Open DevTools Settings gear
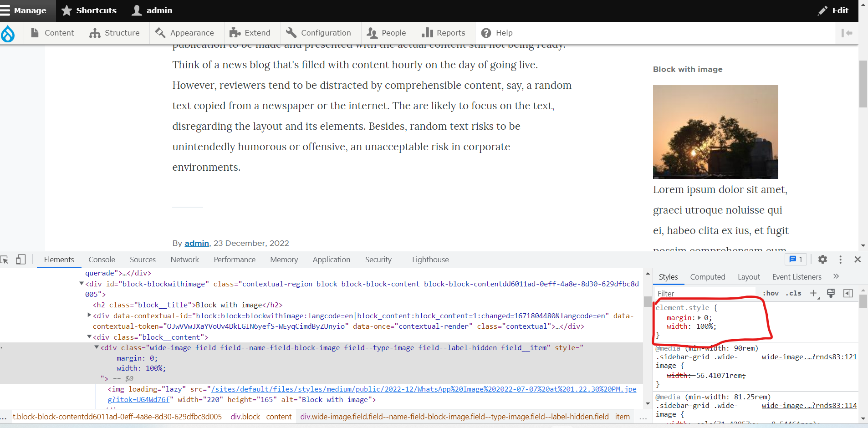 coord(822,260)
